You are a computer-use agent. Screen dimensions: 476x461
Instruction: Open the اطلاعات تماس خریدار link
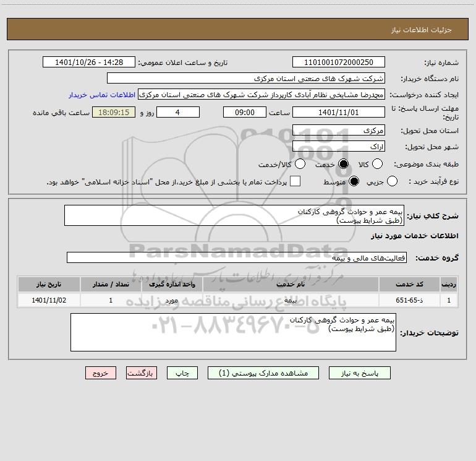[102, 95]
